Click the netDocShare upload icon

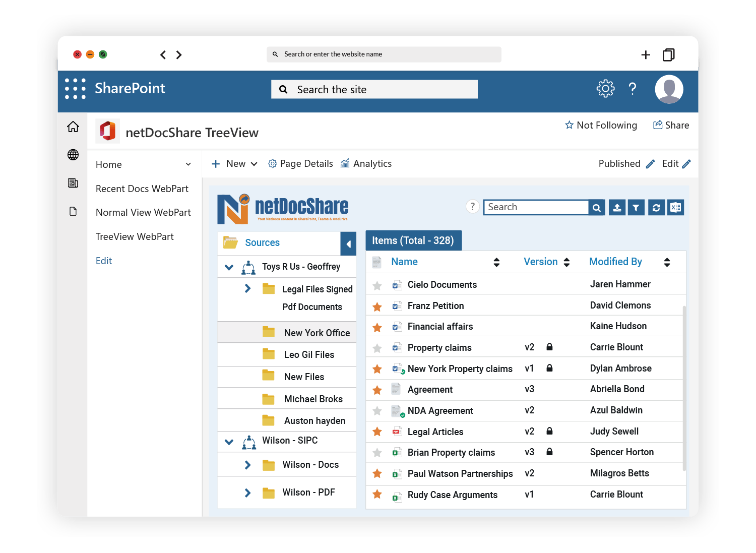click(x=617, y=208)
